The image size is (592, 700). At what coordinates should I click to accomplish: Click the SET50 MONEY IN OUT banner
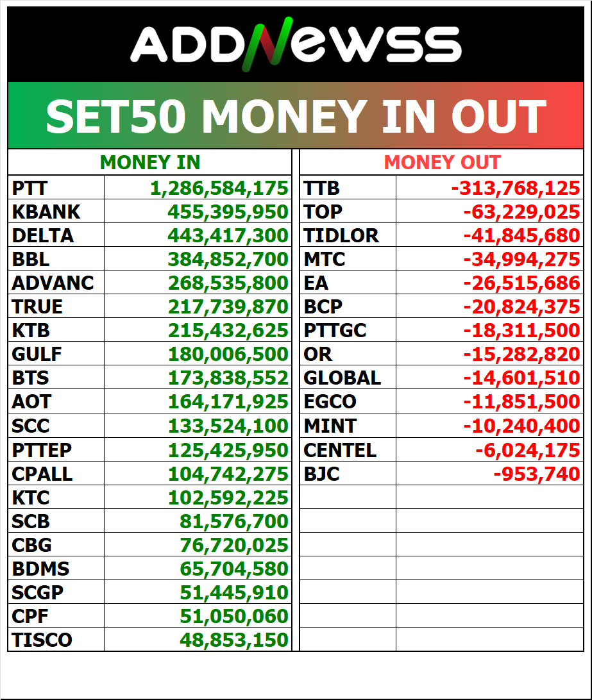coord(296,116)
